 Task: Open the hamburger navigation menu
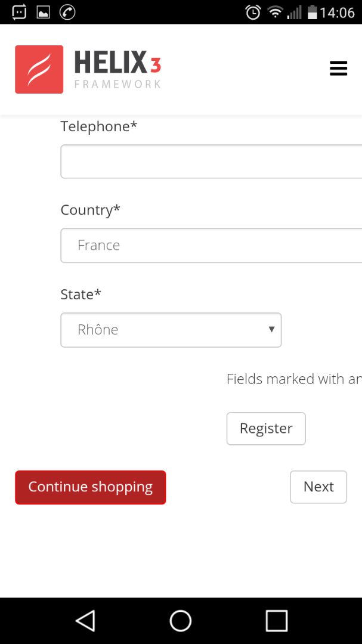coord(338,69)
